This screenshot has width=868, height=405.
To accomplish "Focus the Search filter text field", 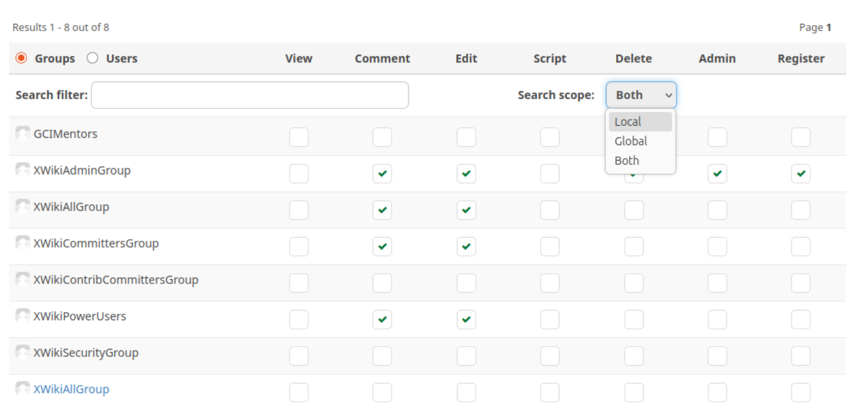I will click(x=250, y=95).
